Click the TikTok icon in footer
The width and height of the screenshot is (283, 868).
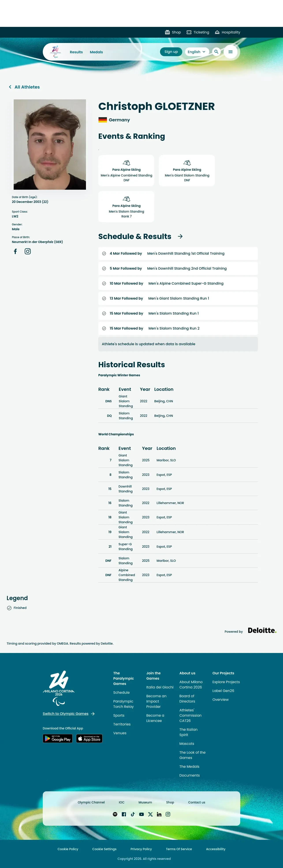pos(132,814)
